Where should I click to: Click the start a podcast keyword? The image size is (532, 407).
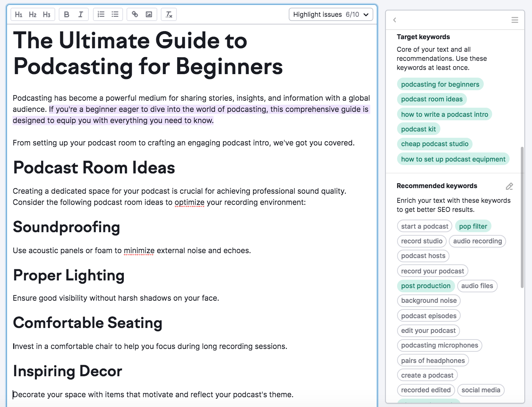[424, 226]
